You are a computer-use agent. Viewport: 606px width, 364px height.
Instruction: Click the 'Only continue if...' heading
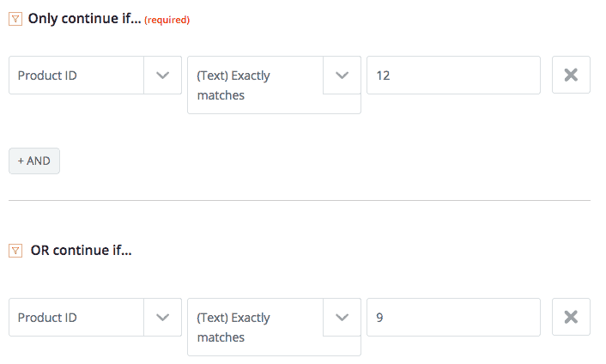(x=84, y=19)
